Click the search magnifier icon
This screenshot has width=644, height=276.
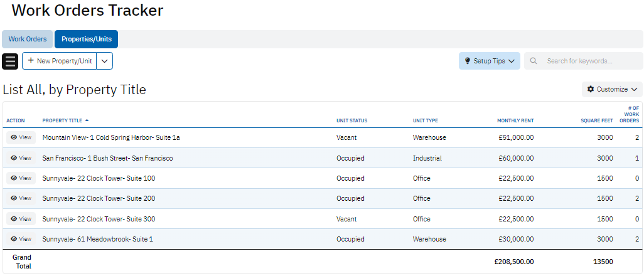point(534,61)
